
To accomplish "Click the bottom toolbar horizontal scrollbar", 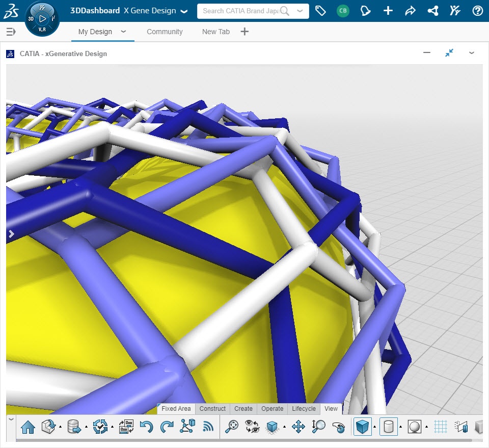I will (244, 440).
